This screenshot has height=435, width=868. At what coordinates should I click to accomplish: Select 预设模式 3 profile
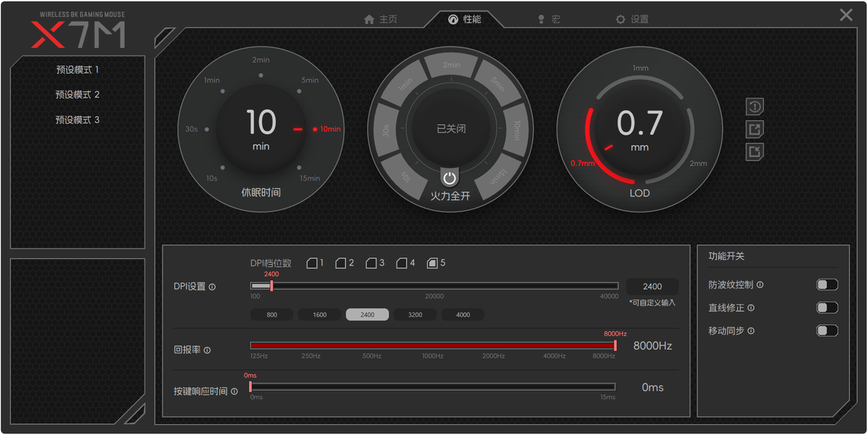pos(77,120)
